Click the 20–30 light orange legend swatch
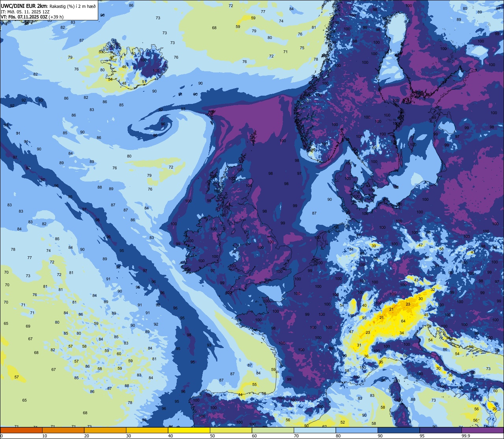504x439 pixels. tap(105, 430)
